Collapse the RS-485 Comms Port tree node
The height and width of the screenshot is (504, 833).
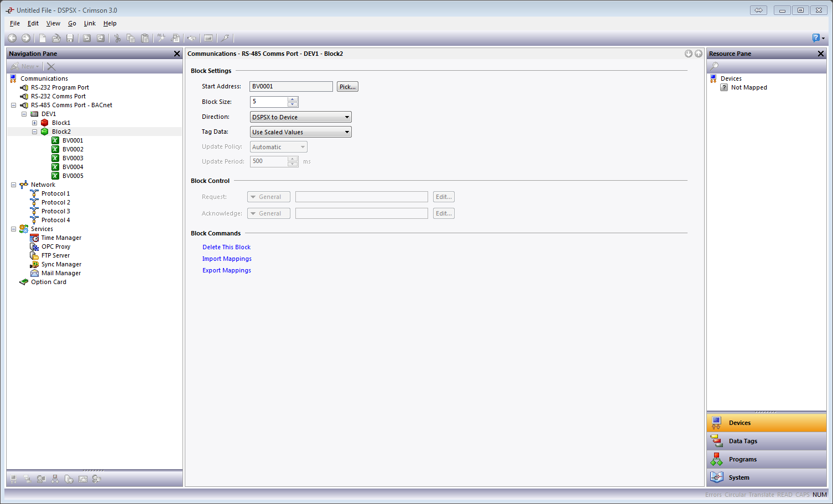click(x=14, y=105)
